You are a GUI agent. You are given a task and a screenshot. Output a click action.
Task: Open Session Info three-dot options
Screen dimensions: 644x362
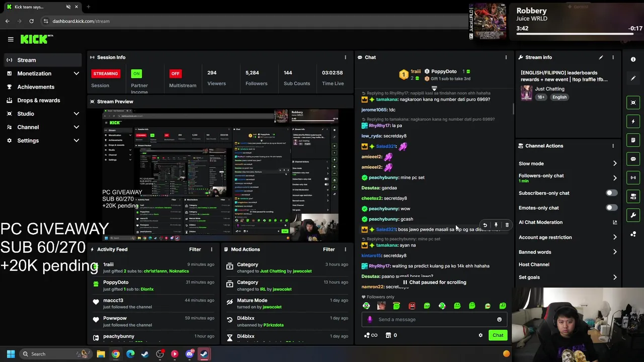coord(345,57)
